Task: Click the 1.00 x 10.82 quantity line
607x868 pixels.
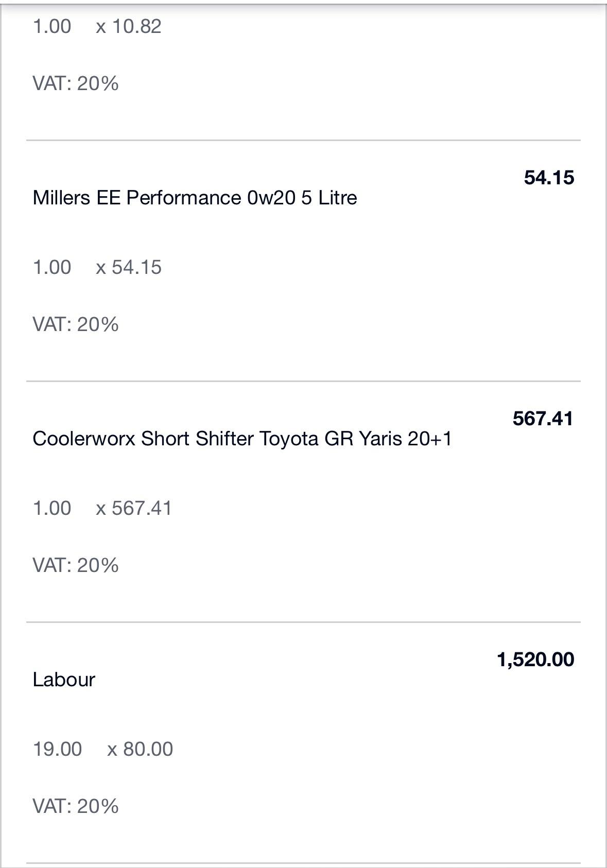Action: coord(97,26)
